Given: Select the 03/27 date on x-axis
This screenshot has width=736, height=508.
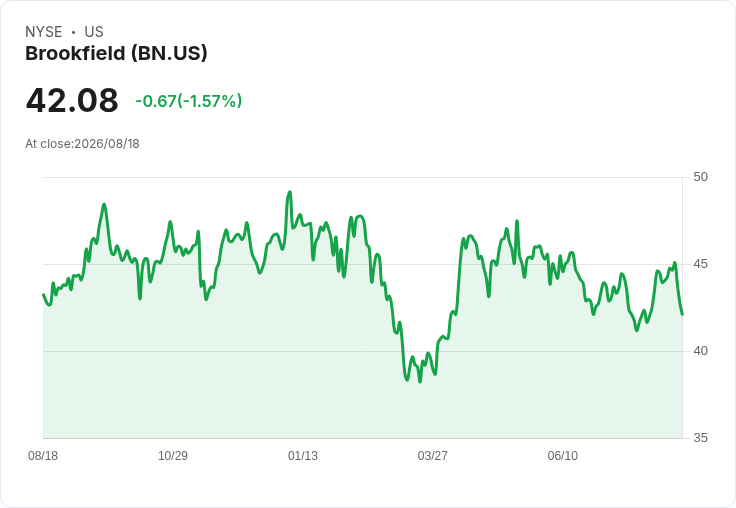Looking at the screenshot, I should pos(433,456).
